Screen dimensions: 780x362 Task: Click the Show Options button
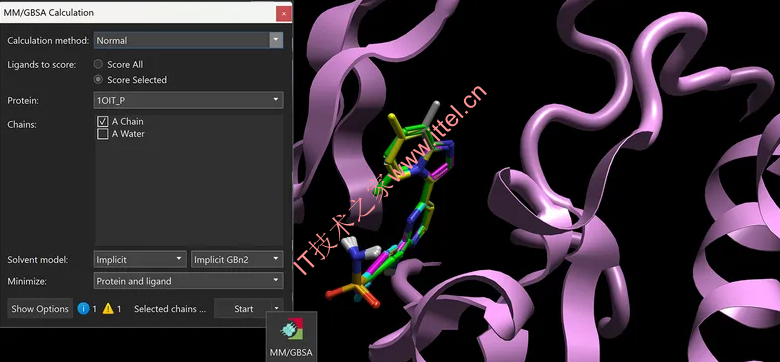pos(40,309)
